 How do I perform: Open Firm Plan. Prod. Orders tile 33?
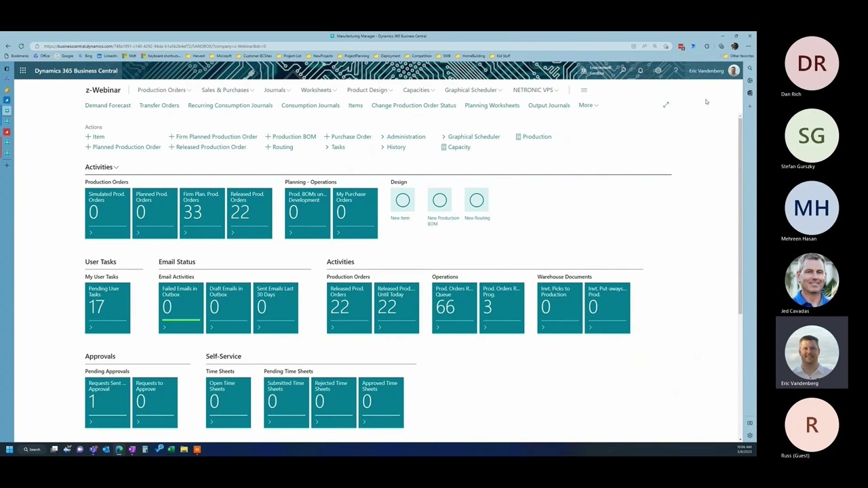click(x=202, y=213)
